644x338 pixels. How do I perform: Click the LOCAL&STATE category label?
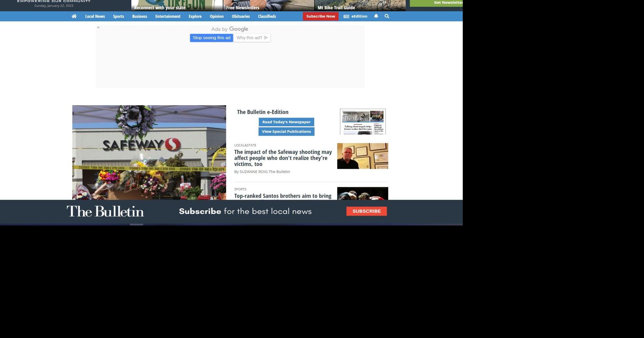pos(245,145)
